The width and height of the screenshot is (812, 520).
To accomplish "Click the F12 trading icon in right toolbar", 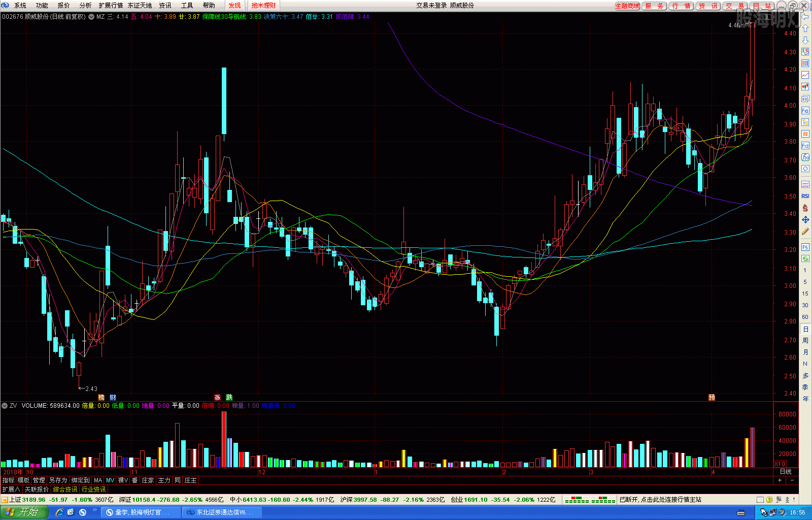I will [805, 146].
